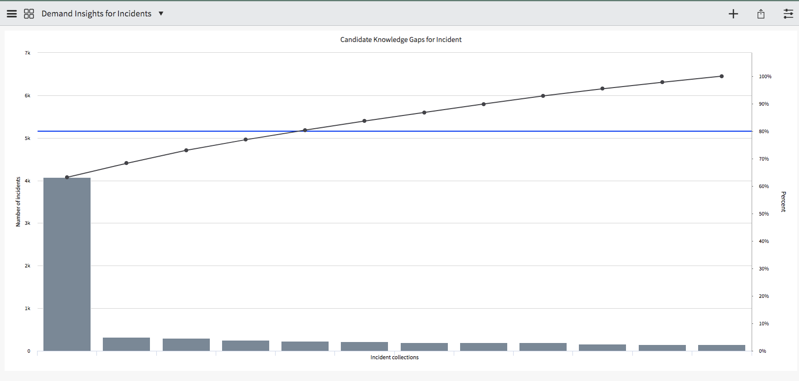Click the Percent axis label
This screenshot has width=799, height=381.
[x=784, y=202]
